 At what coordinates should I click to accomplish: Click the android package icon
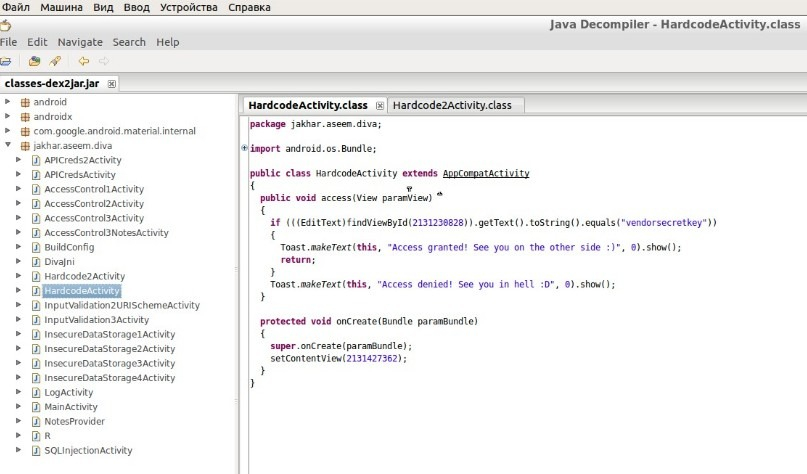tap(25, 102)
